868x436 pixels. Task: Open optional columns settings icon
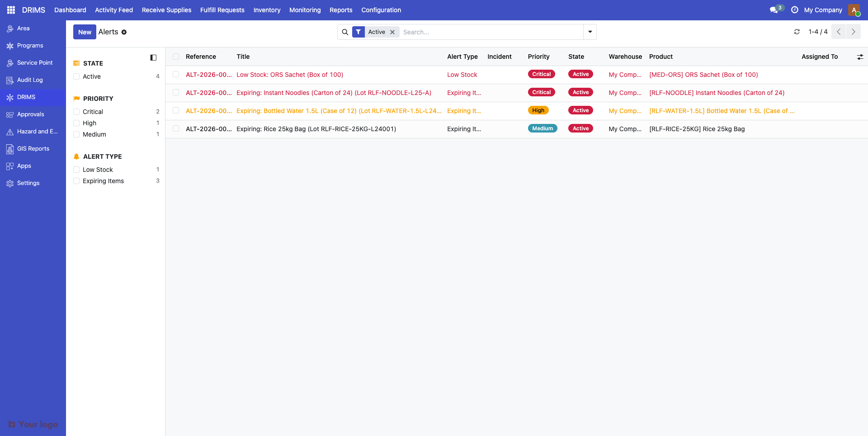coord(860,57)
